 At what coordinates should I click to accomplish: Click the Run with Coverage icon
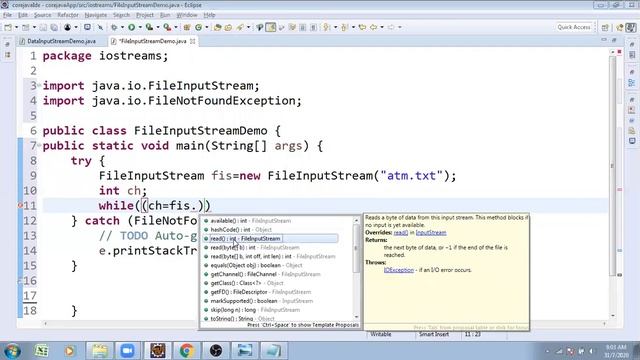click(149, 27)
